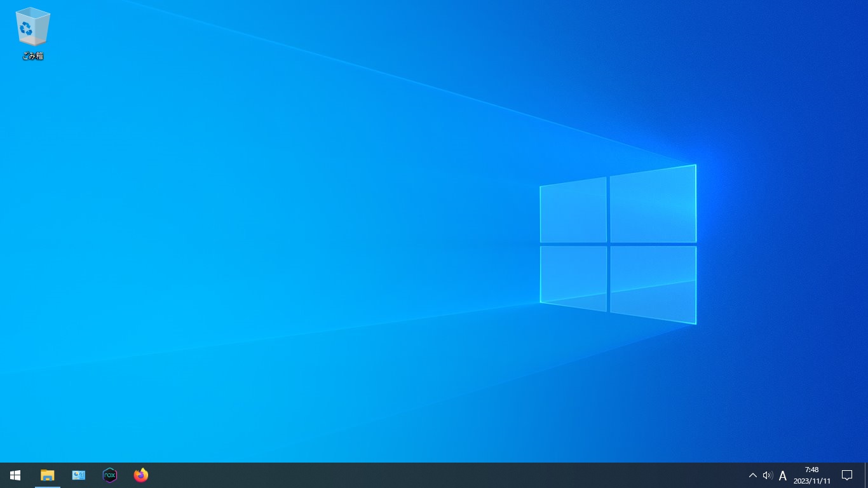This screenshot has width=868, height=488.
Task: Launch the Nox app from taskbar
Action: [x=110, y=475]
